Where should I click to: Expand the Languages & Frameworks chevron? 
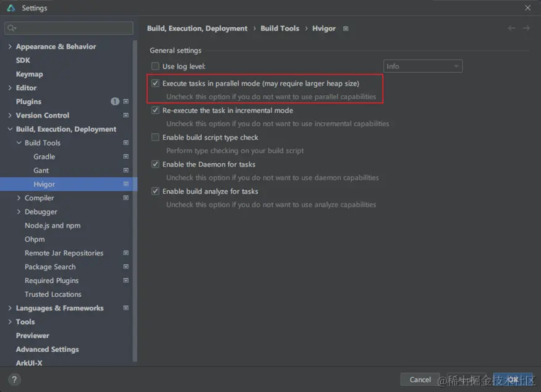click(10, 308)
